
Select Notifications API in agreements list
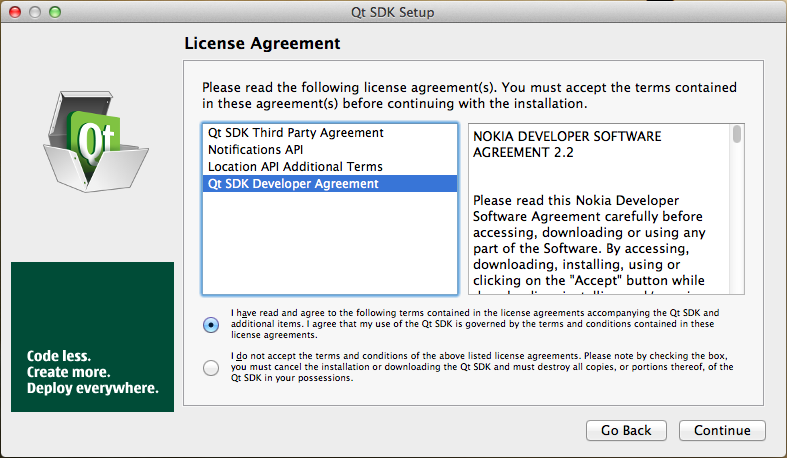262,149
